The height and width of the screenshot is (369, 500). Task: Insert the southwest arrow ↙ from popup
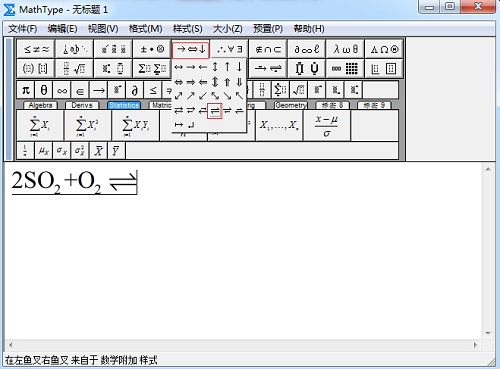pyautogui.click(x=203, y=96)
